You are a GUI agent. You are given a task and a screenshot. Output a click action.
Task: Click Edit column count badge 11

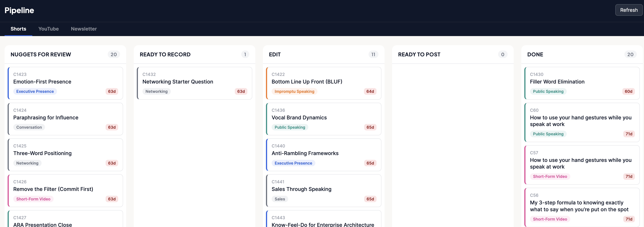tap(373, 54)
